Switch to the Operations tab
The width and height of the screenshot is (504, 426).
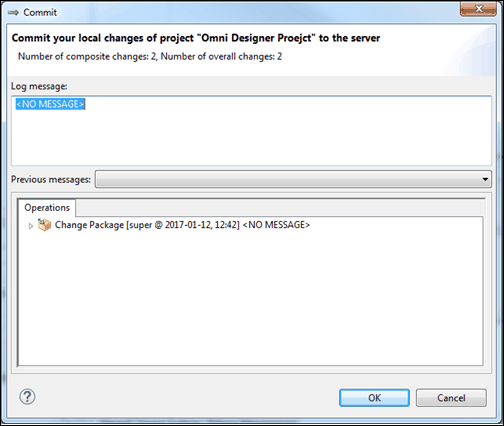point(47,208)
